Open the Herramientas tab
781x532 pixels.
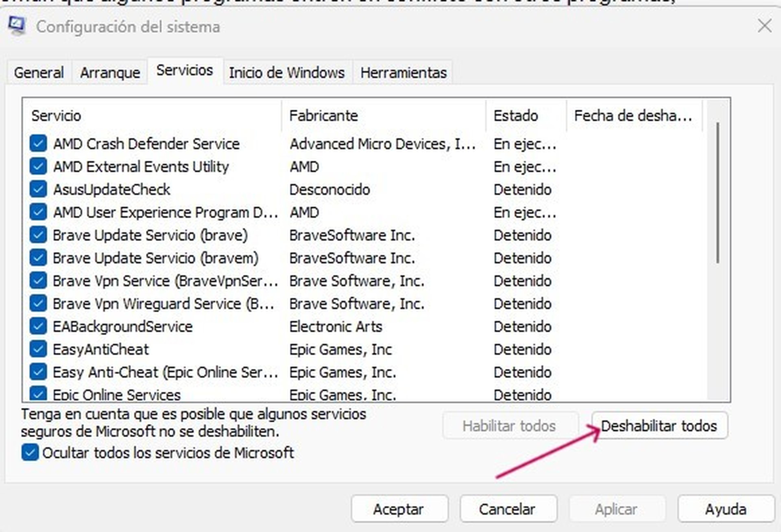click(x=403, y=73)
